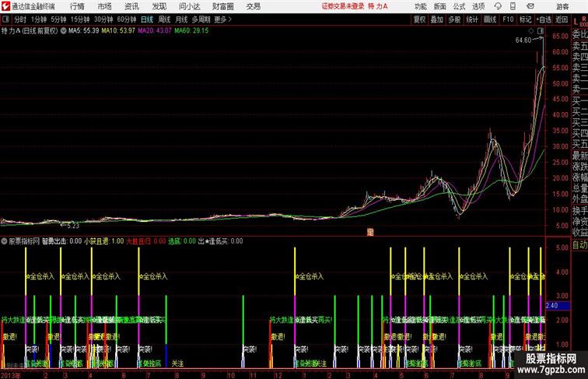Open the 行情 menu
Viewport: 588px width, 379px height.
click(77, 6)
